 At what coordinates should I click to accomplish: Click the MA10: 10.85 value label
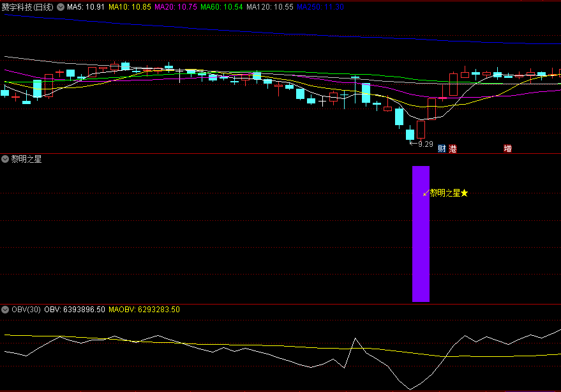pyautogui.click(x=130, y=7)
